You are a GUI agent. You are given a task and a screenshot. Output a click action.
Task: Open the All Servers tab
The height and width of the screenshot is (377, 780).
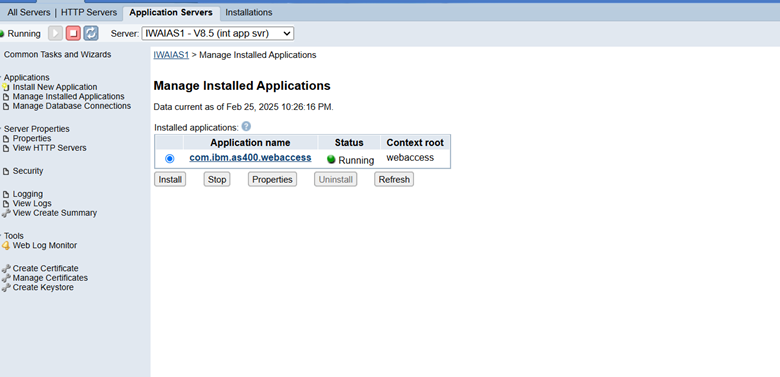[x=29, y=12]
